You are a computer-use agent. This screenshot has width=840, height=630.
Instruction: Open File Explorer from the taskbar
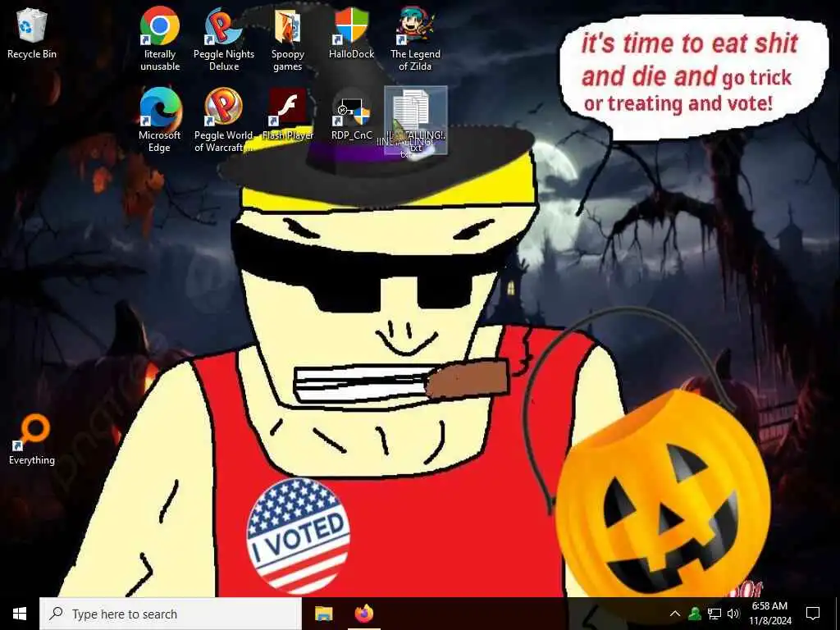323,614
